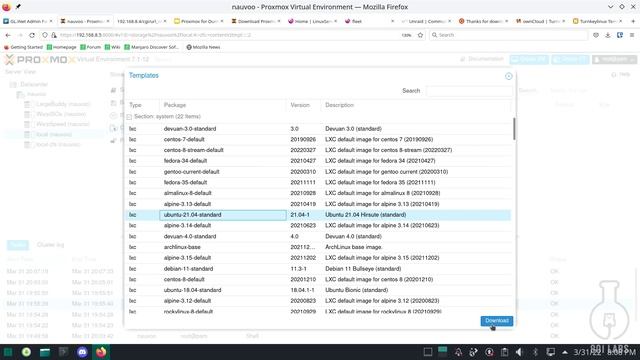Select the alpine-3.12-default template
The image size is (640, 360).
click(318, 301)
